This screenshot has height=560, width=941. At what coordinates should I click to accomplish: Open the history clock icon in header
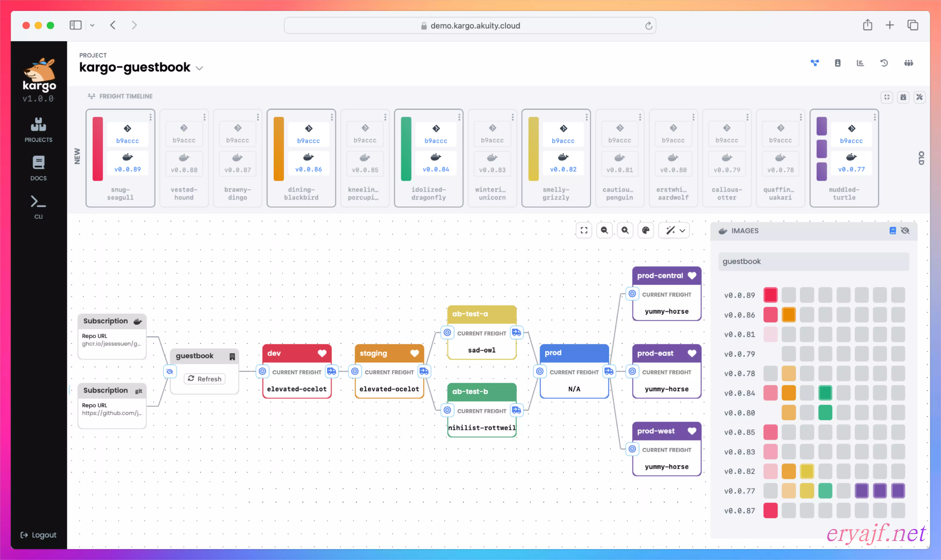(x=884, y=63)
